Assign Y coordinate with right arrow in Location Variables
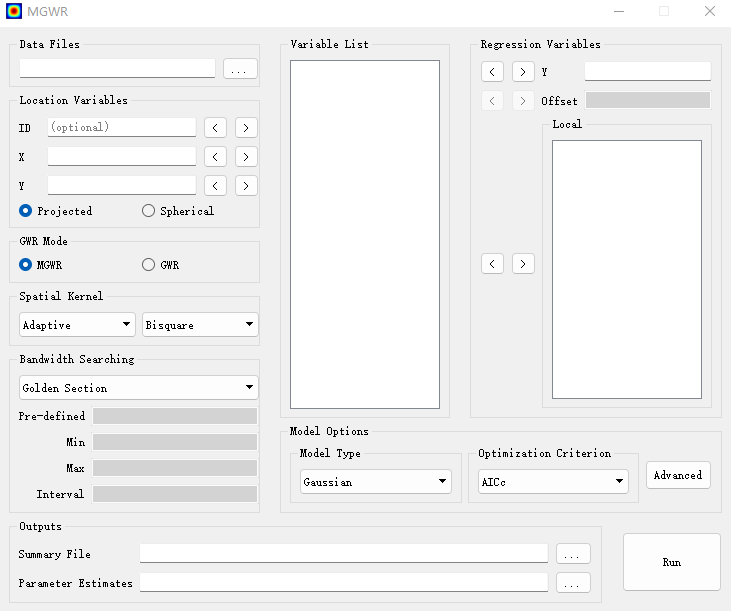The width and height of the screenshot is (731, 611). coord(246,185)
